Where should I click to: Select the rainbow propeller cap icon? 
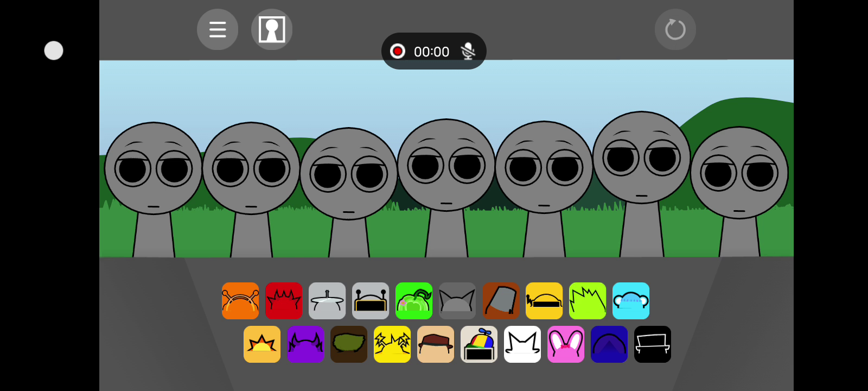pyautogui.click(x=479, y=344)
